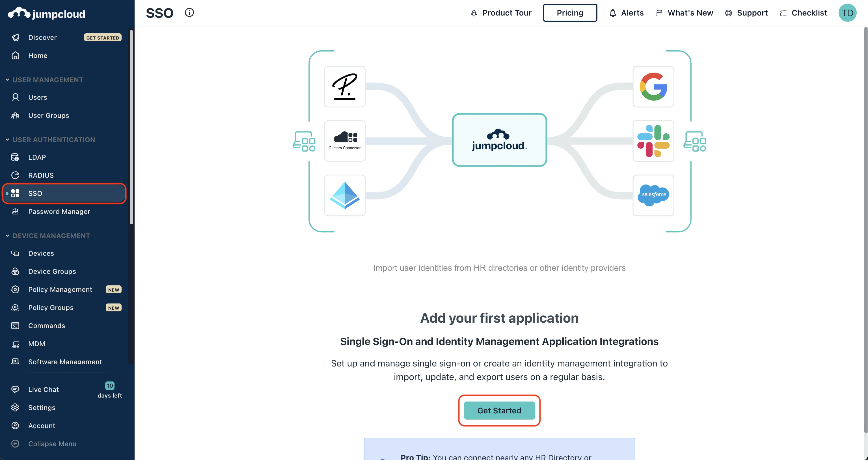Click the Pricing button
868x460 pixels.
point(570,13)
